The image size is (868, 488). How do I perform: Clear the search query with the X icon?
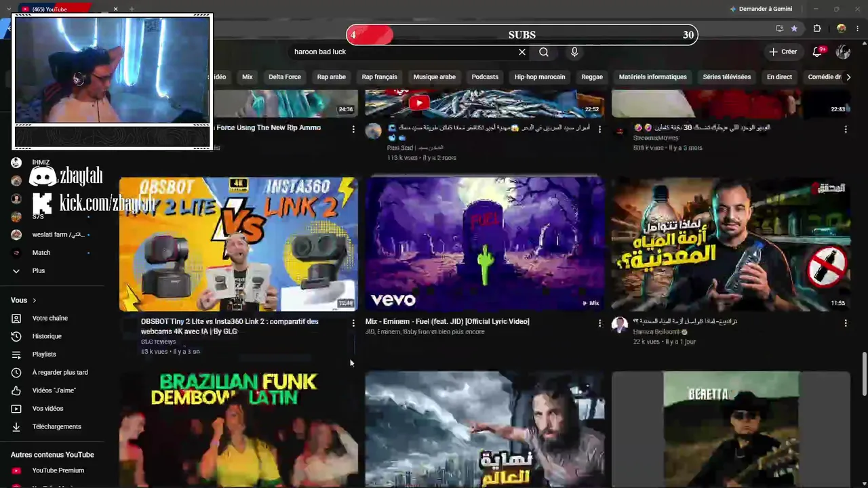pos(522,52)
